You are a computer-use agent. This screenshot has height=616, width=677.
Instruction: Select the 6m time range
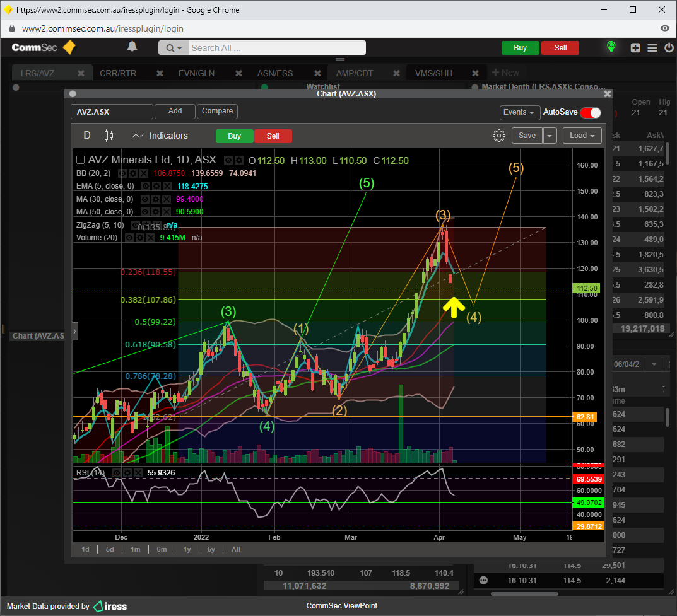(162, 549)
